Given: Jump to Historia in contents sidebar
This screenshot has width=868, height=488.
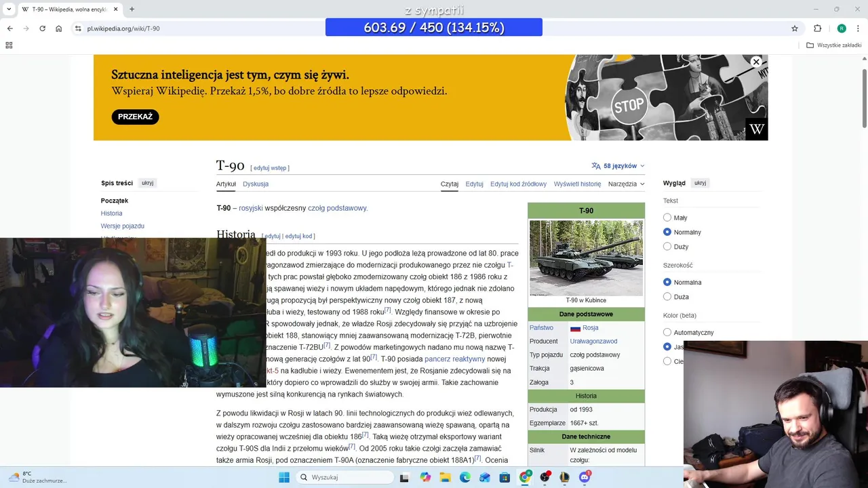Looking at the screenshot, I should [112, 213].
